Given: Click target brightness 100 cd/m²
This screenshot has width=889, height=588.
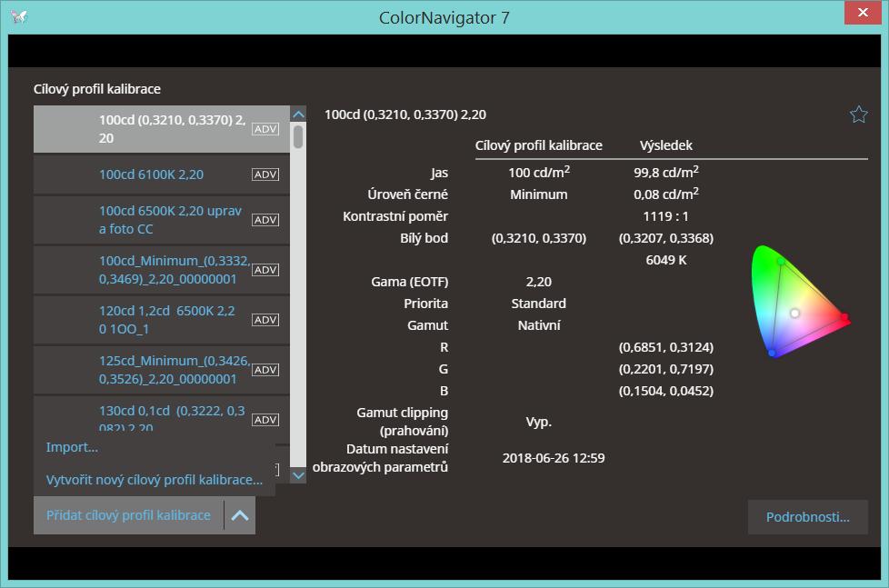Looking at the screenshot, I should coord(539,173).
